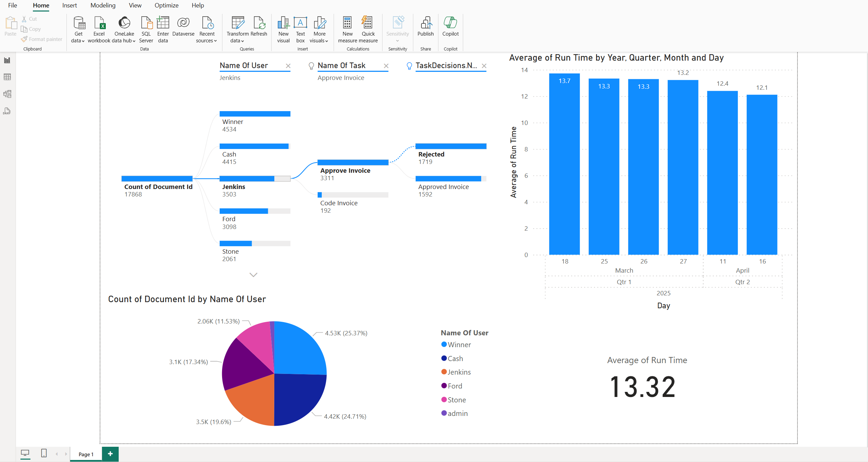This screenshot has height=462, width=868.
Task: Open the File menu
Action: [13, 5]
